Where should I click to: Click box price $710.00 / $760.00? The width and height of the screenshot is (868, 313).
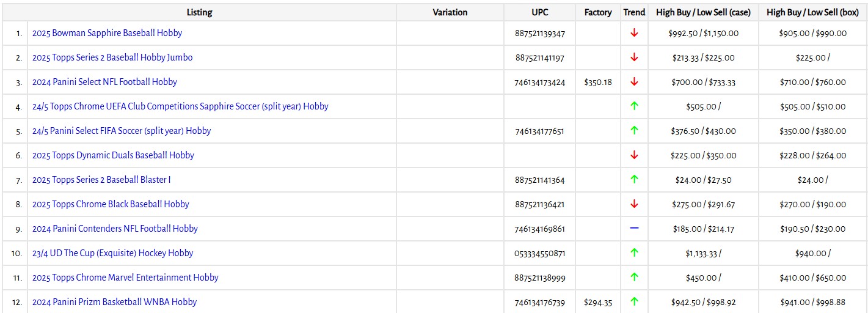click(x=813, y=83)
